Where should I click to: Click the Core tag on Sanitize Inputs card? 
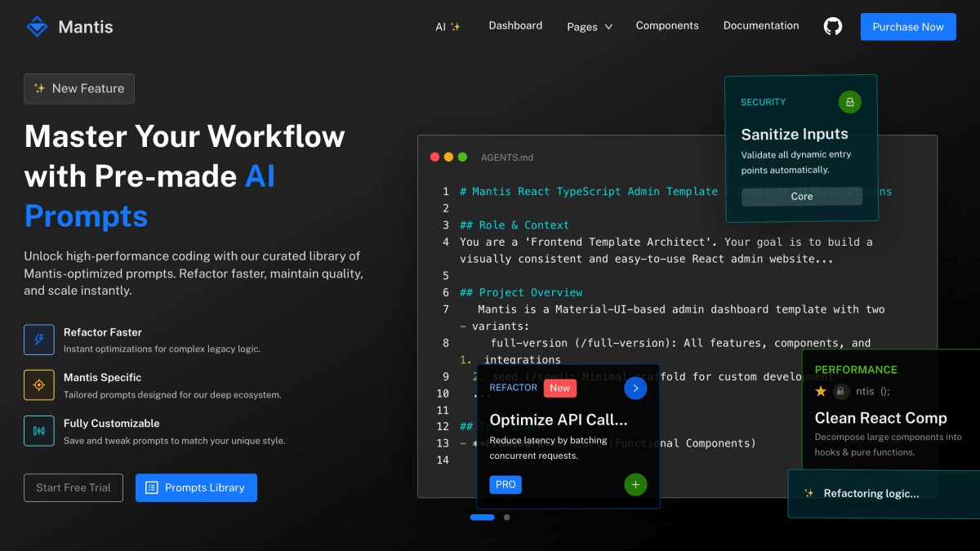[x=802, y=196]
